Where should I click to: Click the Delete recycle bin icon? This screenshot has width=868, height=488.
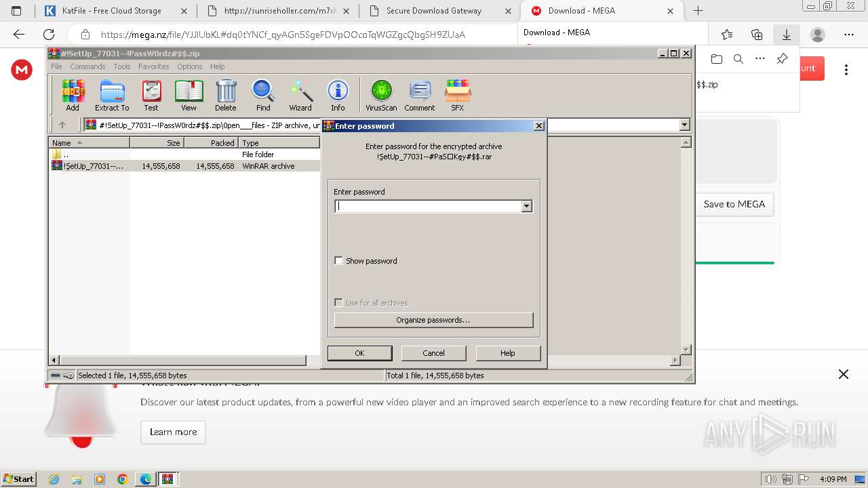click(226, 96)
